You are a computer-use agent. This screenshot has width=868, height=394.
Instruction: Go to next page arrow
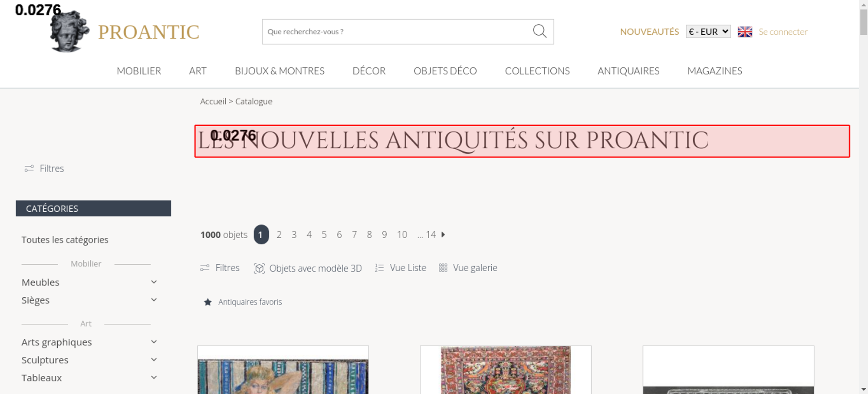443,234
